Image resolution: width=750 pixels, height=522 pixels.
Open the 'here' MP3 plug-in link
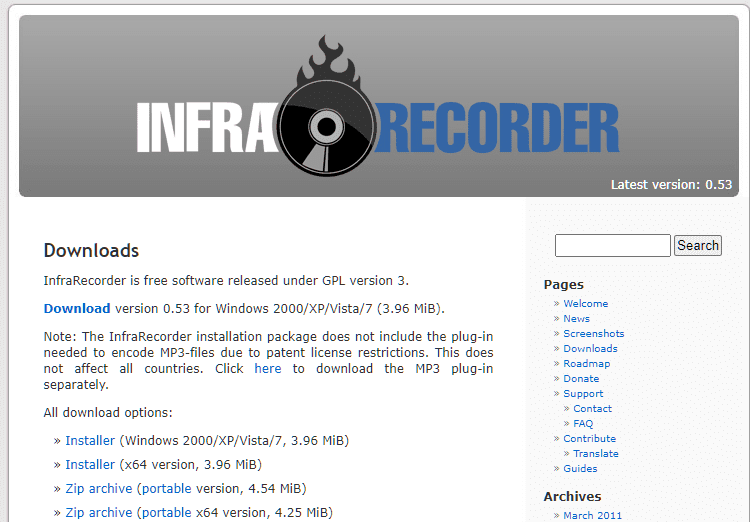268,368
